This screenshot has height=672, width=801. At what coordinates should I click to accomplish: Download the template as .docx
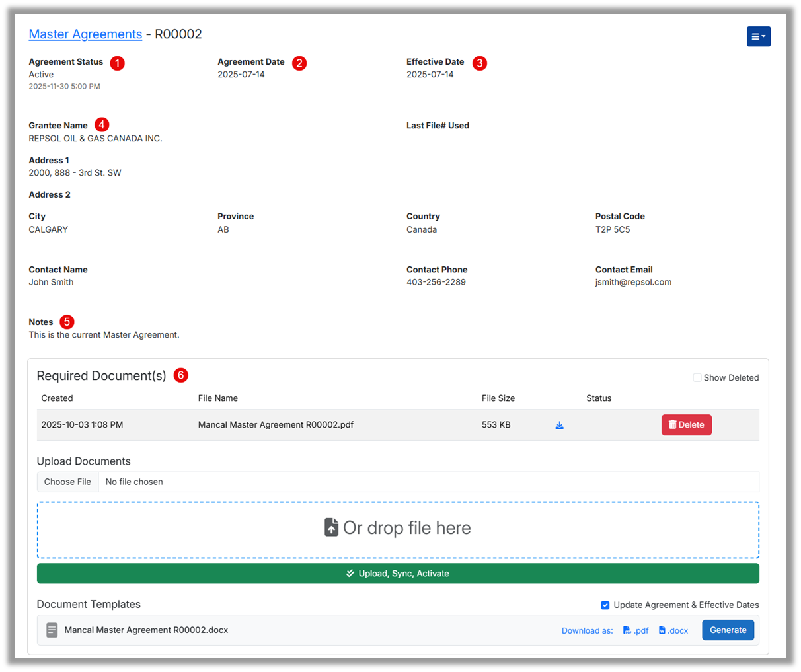673,631
